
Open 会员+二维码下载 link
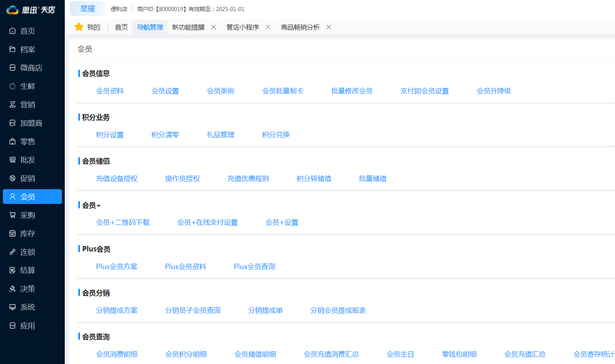point(123,222)
